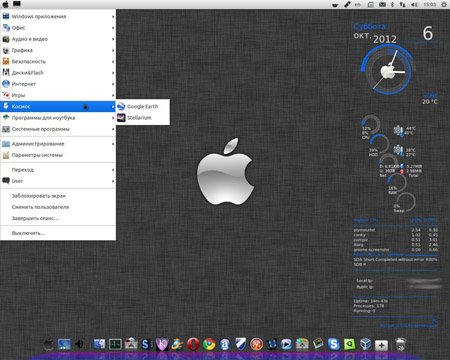Launch Google Chrome from the dock
Viewport: 450px width, 360px height.
209,344
